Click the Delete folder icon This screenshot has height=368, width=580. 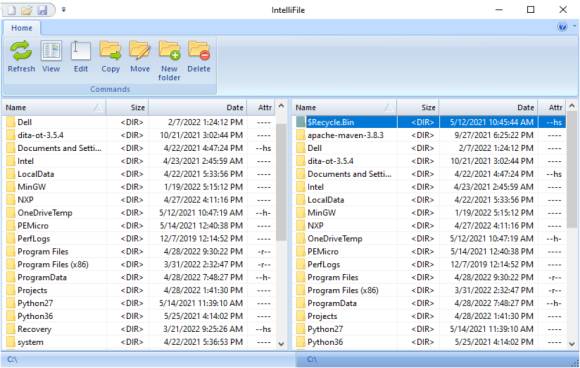coord(199,51)
